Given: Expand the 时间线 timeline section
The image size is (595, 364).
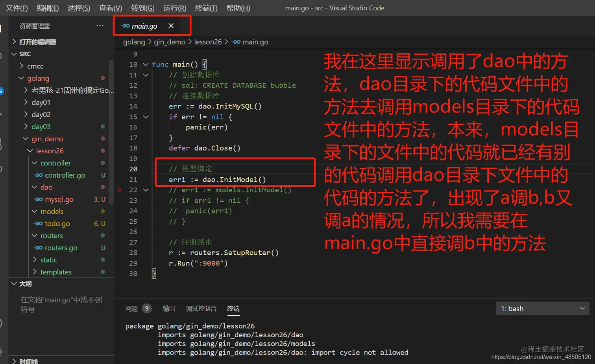Looking at the screenshot, I should pos(28,361).
